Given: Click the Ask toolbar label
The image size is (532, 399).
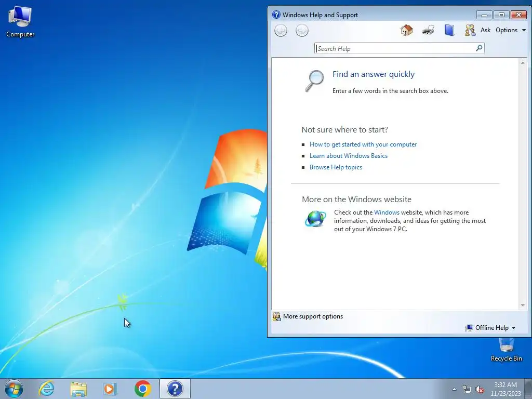Looking at the screenshot, I should 485,30.
